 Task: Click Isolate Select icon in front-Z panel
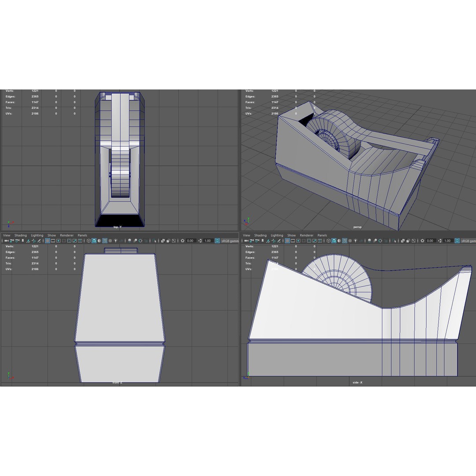154,241
